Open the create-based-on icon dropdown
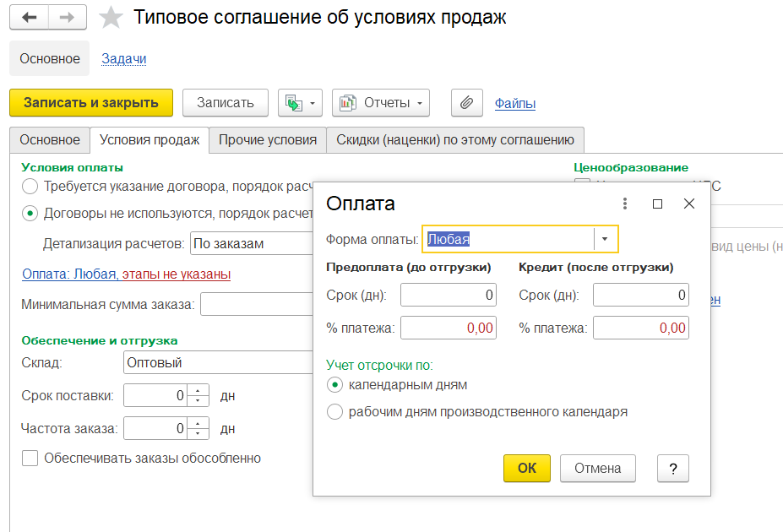783x532 pixels. click(x=300, y=103)
